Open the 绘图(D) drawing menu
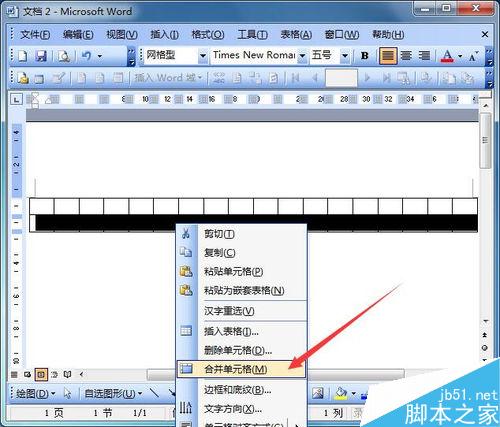The width and height of the screenshot is (500, 427). tap(36, 394)
